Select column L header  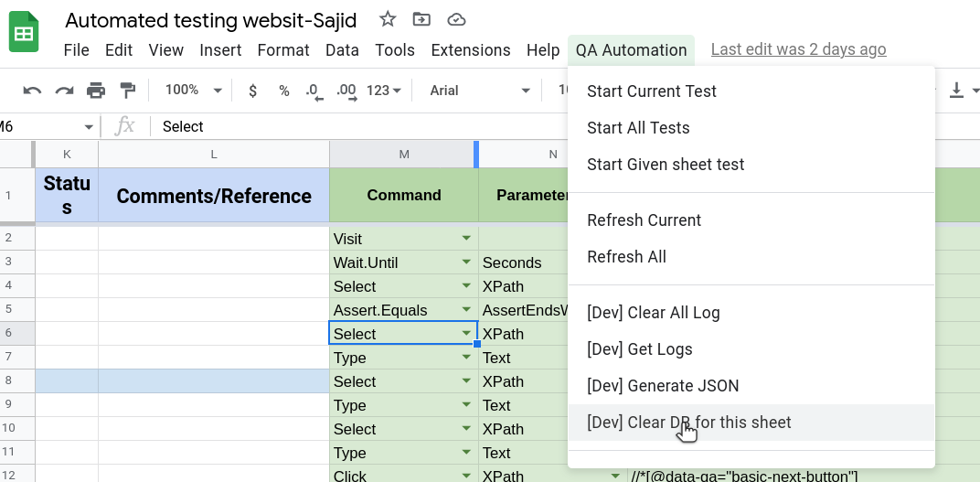[213, 154]
